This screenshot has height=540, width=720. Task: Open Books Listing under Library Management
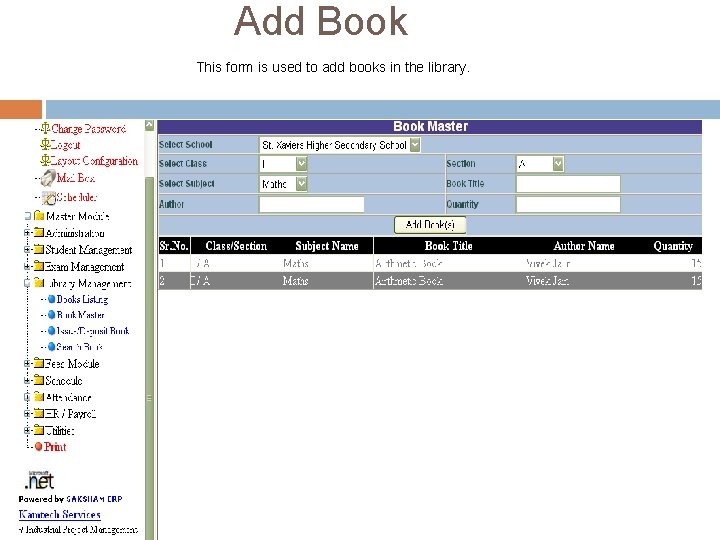[83, 299]
